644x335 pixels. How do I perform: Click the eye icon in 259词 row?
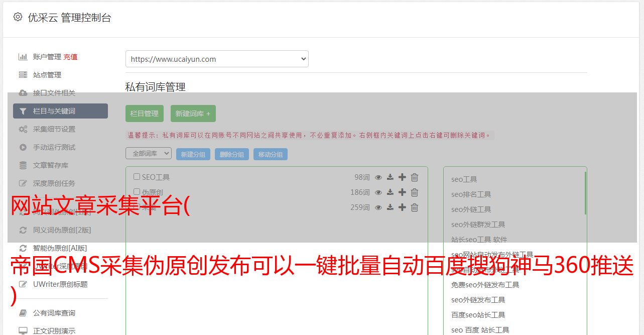378,207
